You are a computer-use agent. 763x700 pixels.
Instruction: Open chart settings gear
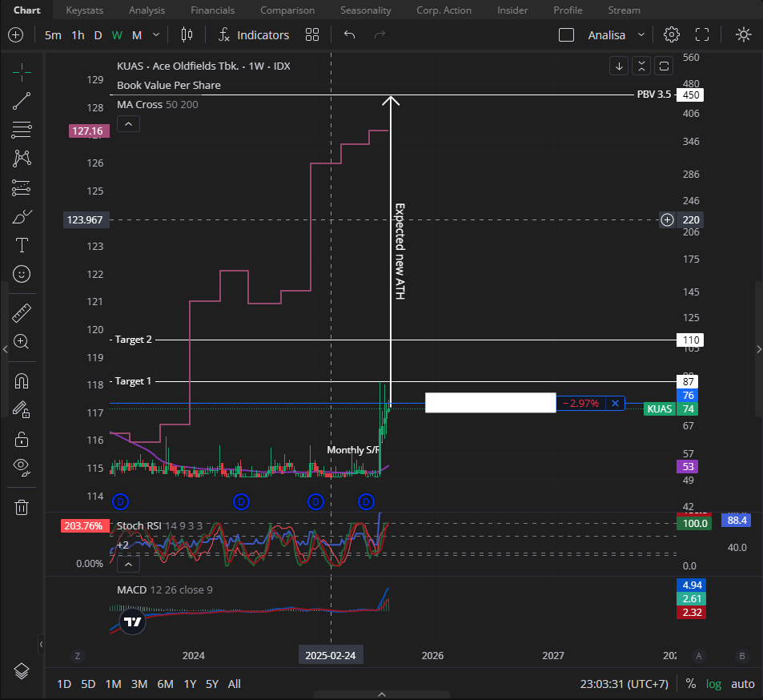[672, 35]
